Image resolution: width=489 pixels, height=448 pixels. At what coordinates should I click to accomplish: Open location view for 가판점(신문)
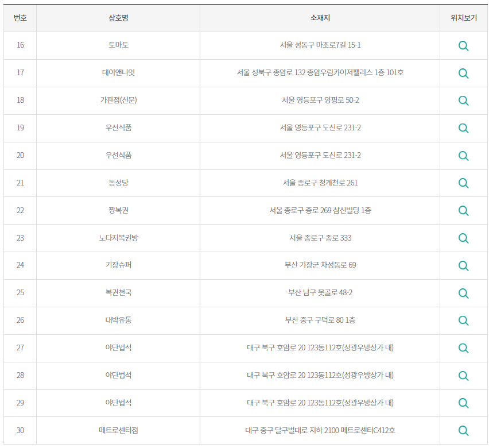click(463, 101)
